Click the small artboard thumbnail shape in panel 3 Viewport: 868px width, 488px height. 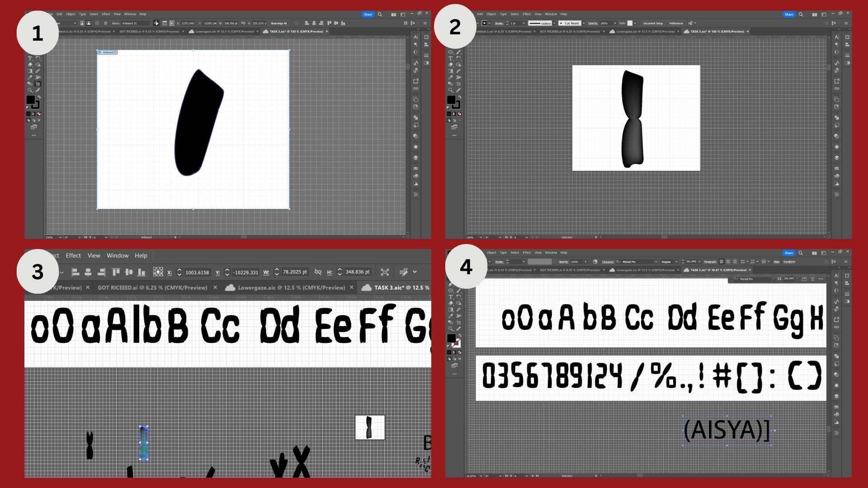(x=369, y=427)
